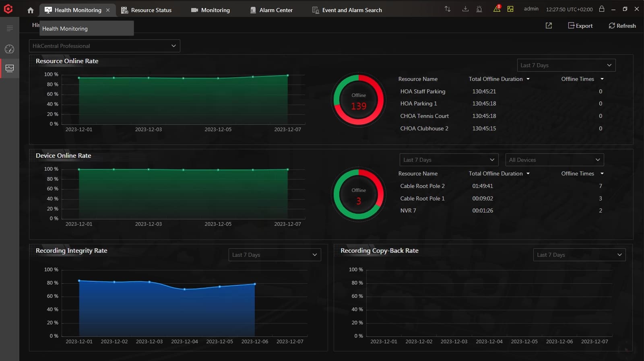644x361 pixels.
Task: Select Cable Root Pole 2 row
Action: coord(501,186)
